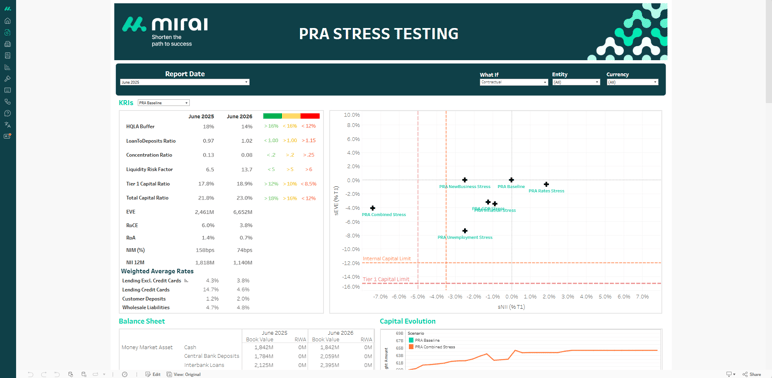This screenshot has width=772, height=378.
Task: Open the comments dropdown near Share
Action: click(x=731, y=374)
